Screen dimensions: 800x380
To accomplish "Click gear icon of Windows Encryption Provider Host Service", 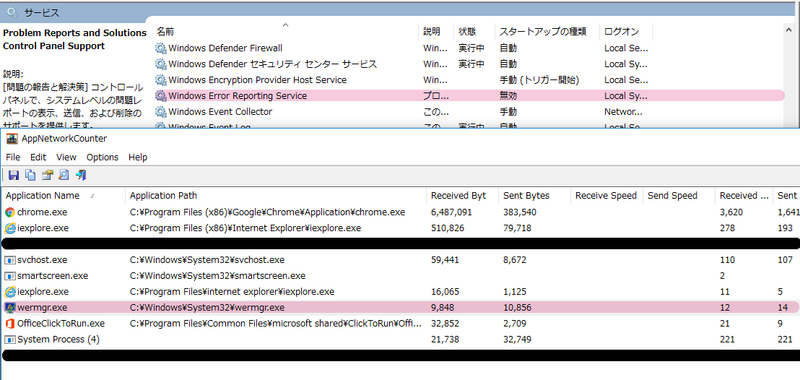I will (x=161, y=80).
